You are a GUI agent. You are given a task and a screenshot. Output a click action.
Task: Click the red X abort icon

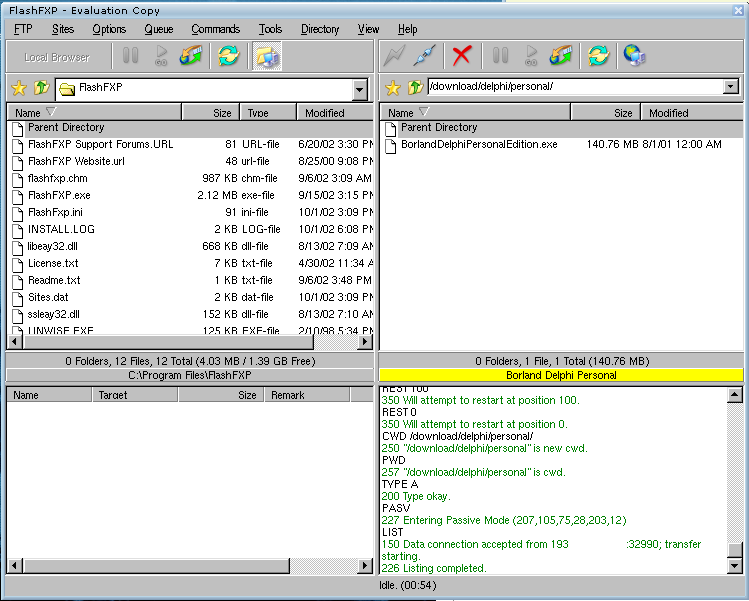(461, 56)
